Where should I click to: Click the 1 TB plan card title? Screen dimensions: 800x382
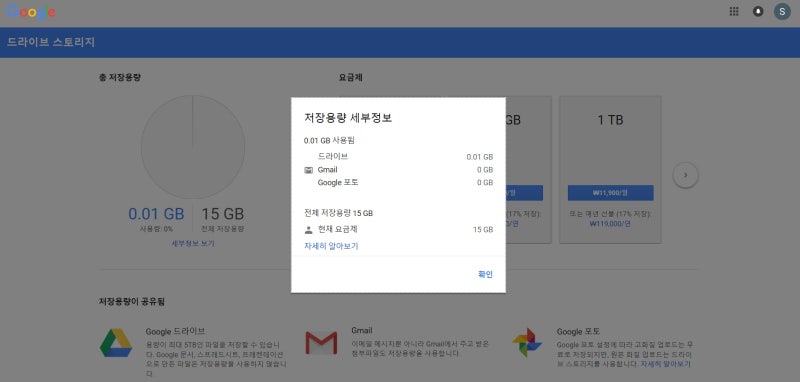tap(610, 120)
